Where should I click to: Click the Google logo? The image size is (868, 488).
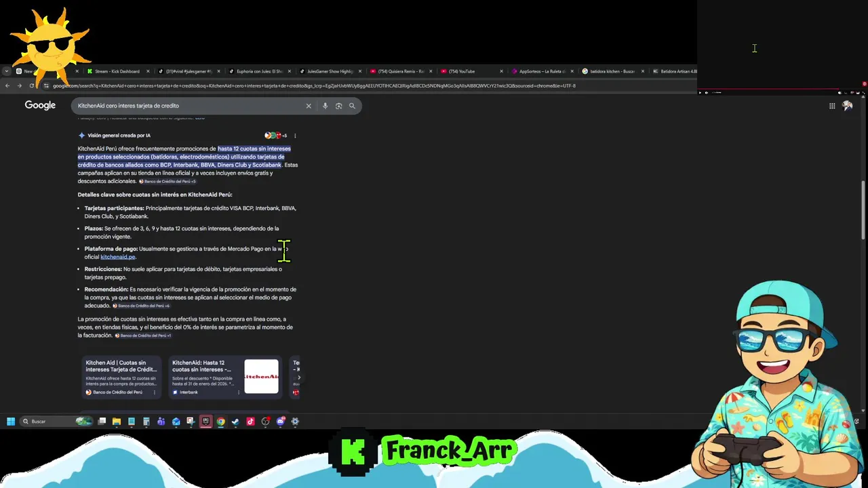[x=40, y=105]
